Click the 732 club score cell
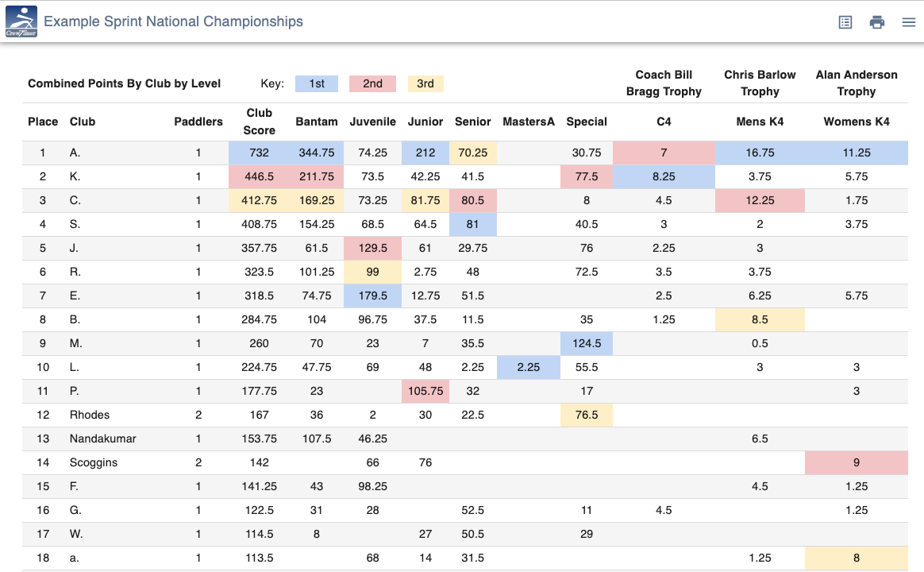Image resolution: width=924 pixels, height=572 pixels. click(260, 153)
